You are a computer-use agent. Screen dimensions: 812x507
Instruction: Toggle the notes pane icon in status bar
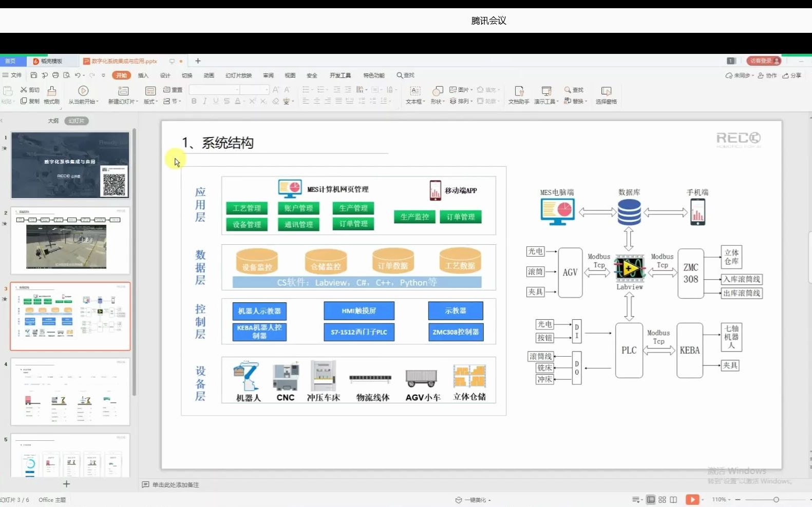[637, 499]
